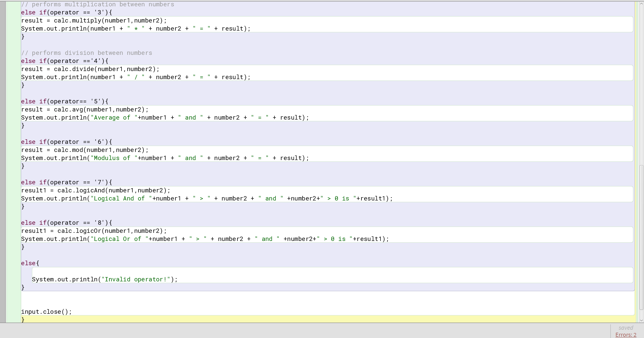
Task: Click the performs multiplication comment line
Action: 98,4
